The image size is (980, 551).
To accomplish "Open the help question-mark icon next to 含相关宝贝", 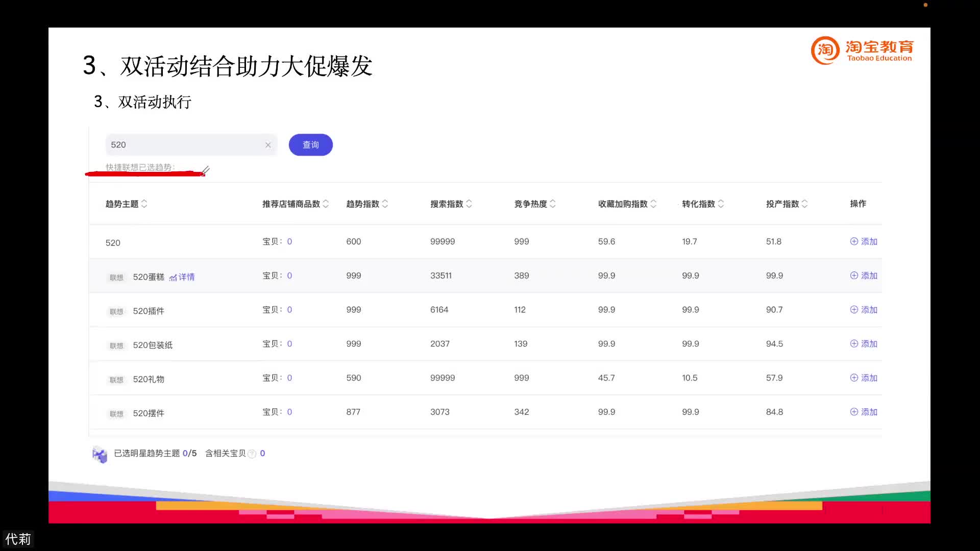I will click(252, 454).
